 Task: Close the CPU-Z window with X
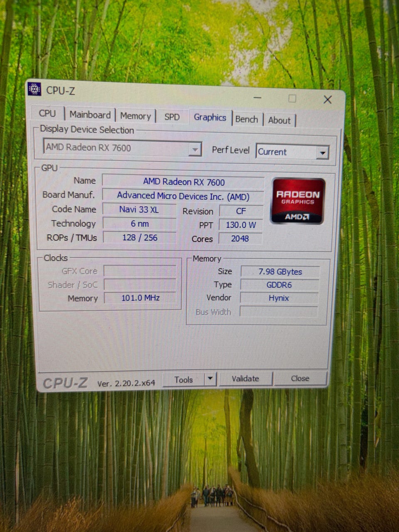point(328,99)
